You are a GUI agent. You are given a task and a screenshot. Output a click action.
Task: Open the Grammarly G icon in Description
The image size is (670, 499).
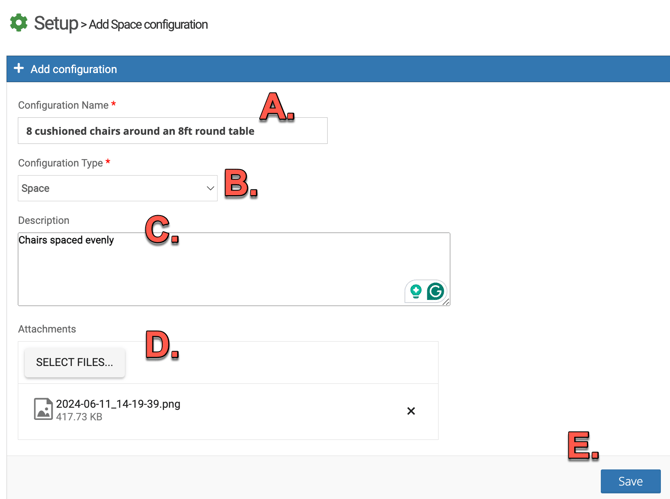(435, 291)
